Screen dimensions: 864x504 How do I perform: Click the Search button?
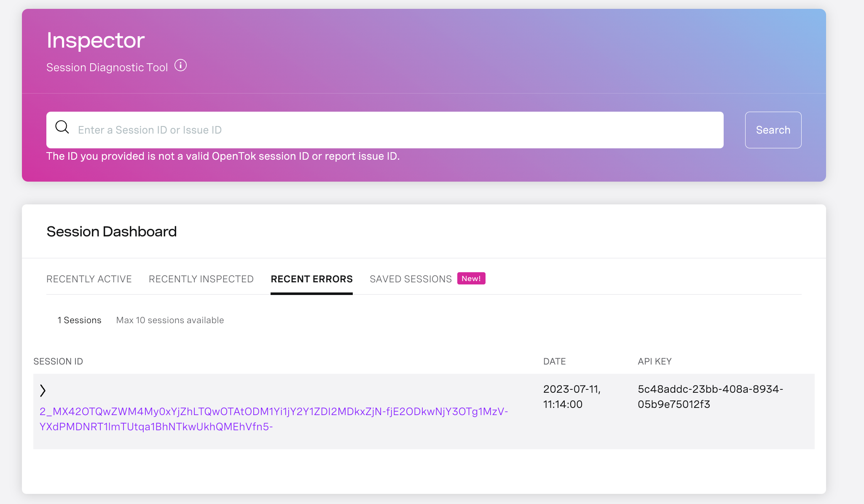click(x=773, y=130)
